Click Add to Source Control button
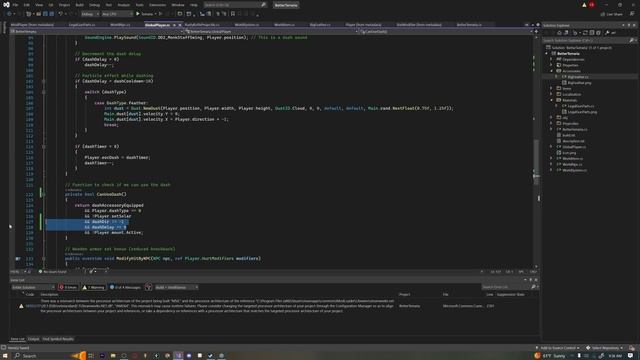This screenshot has height=360, width=640. (558, 348)
